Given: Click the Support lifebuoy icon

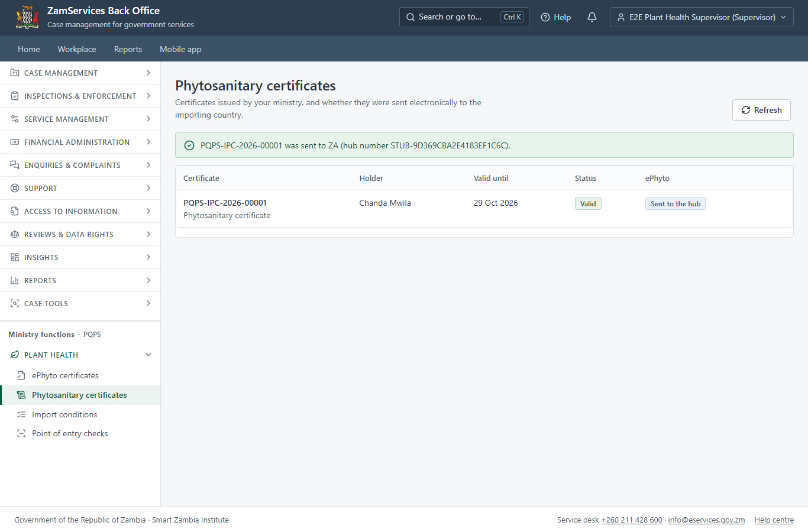Looking at the screenshot, I should click(x=15, y=188).
